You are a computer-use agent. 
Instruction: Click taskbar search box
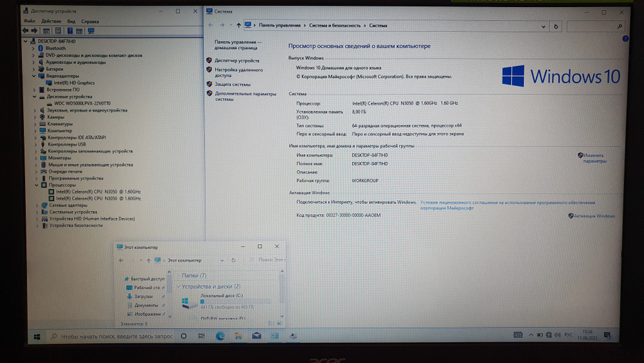pyautogui.click(x=111, y=337)
